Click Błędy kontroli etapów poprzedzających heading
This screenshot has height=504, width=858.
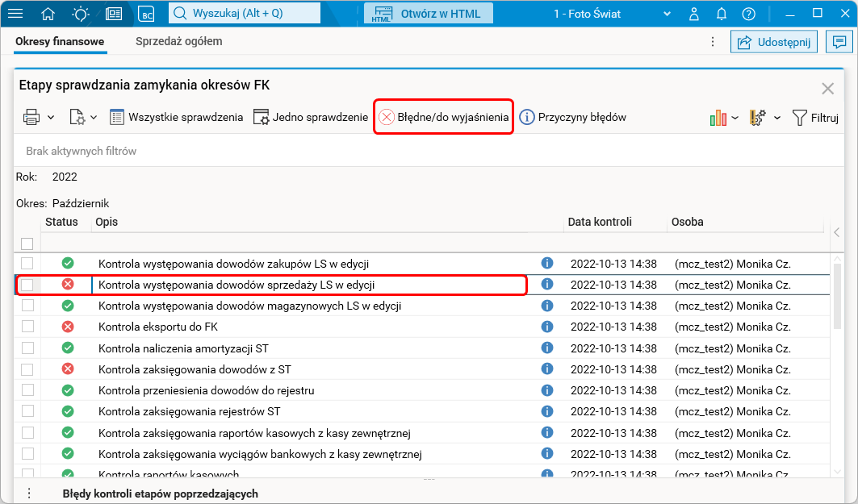click(161, 494)
